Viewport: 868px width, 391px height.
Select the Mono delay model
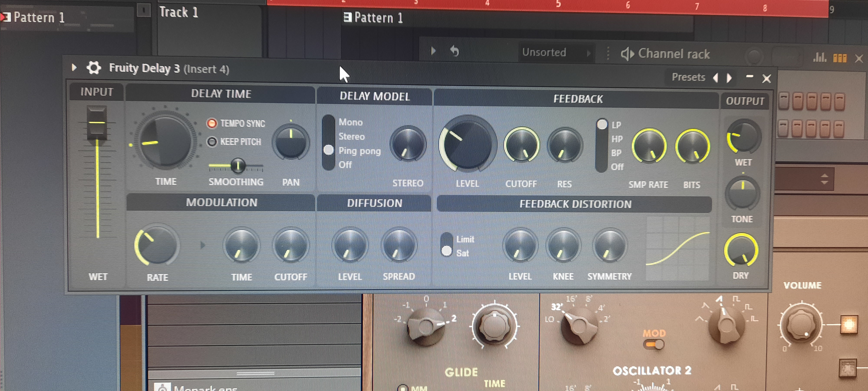click(x=350, y=122)
